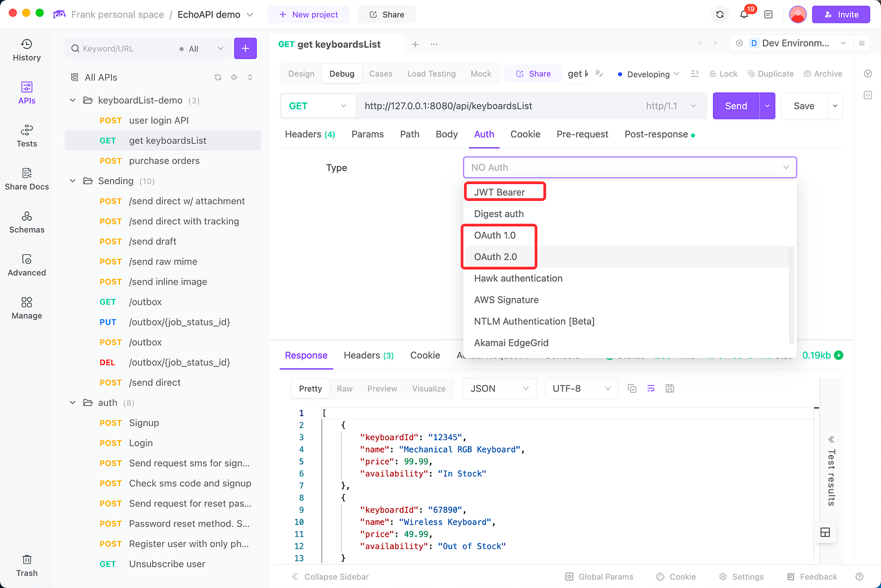881x588 pixels.
Task: Locate current API using the target icon
Action: coord(234,76)
